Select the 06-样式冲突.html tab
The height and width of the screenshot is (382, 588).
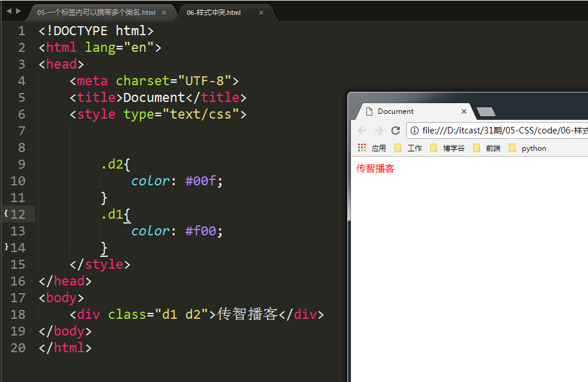pyautogui.click(x=214, y=13)
